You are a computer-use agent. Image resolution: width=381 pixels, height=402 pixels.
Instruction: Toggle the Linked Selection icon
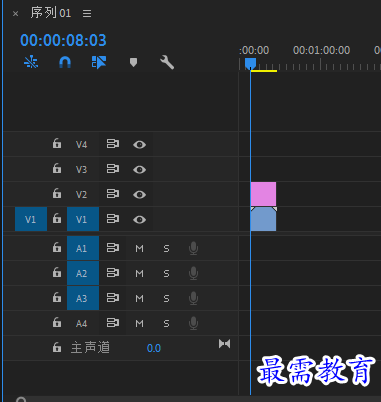pos(99,62)
